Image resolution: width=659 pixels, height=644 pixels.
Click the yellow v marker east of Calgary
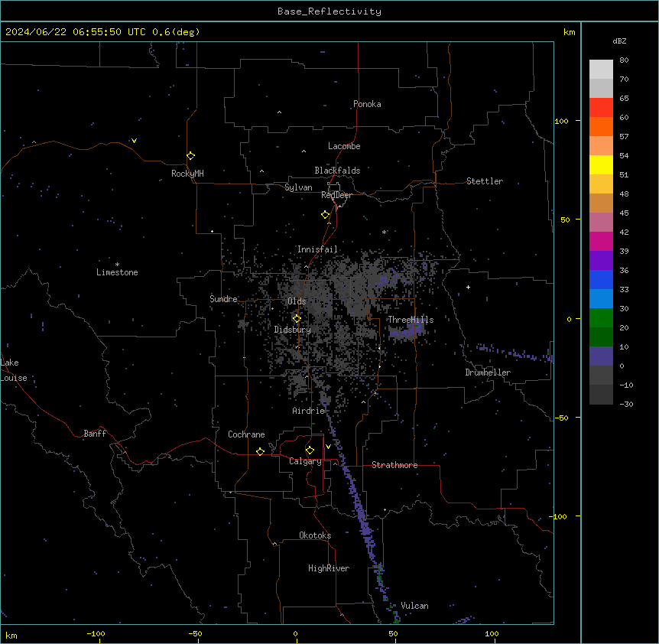pyautogui.click(x=328, y=447)
